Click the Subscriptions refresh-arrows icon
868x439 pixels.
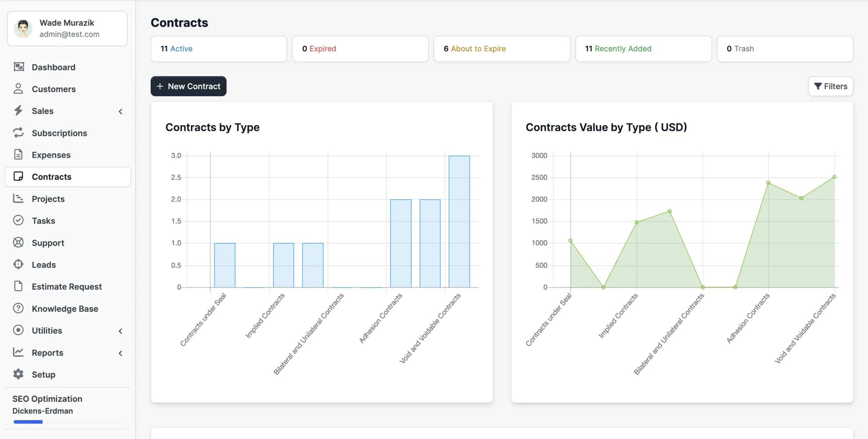pyautogui.click(x=19, y=133)
